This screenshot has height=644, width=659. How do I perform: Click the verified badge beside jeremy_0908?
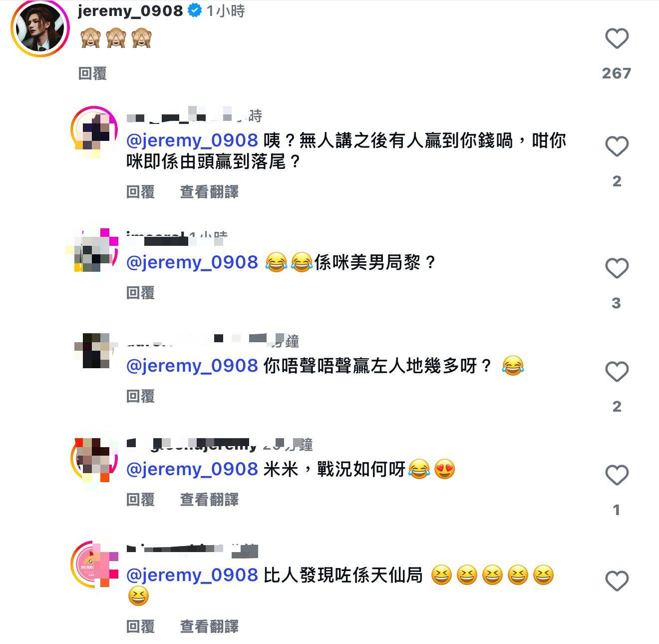click(x=195, y=10)
